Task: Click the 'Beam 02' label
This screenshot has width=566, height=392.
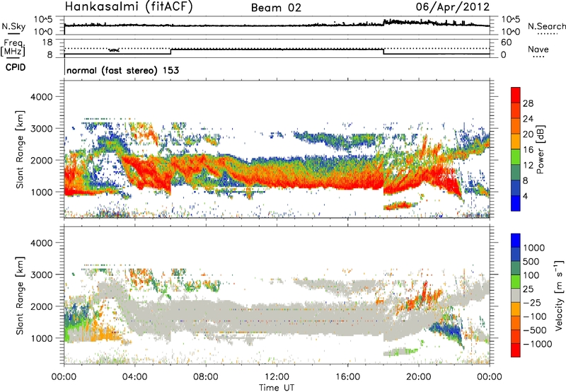Action: point(276,8)
